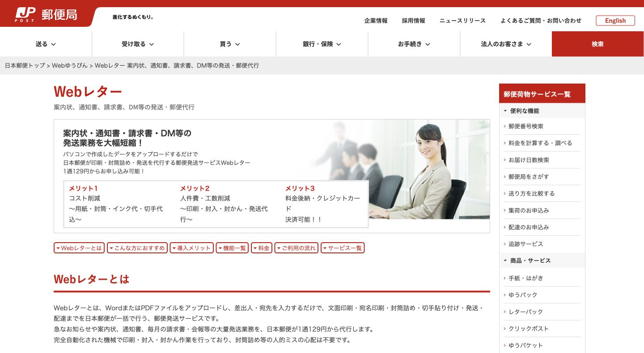Screen dimensions: 644x353
Task: Navigate to Webゆうびん breadcrumb
Action: (70, 66)
